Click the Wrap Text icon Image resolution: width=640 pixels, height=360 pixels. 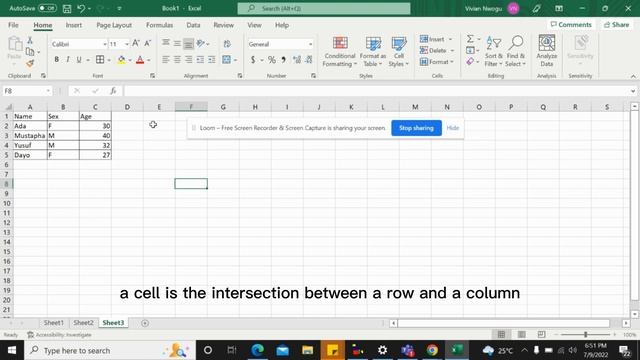pyautogui.click(x=227, y=44)
